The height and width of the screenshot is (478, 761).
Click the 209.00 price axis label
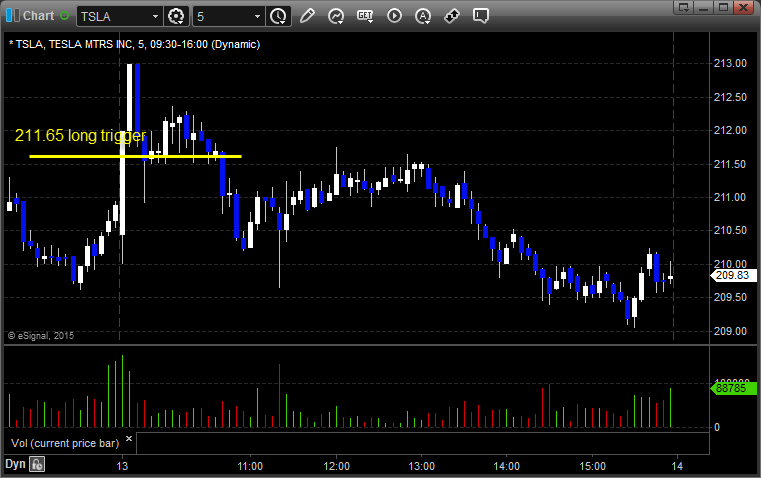730,331
